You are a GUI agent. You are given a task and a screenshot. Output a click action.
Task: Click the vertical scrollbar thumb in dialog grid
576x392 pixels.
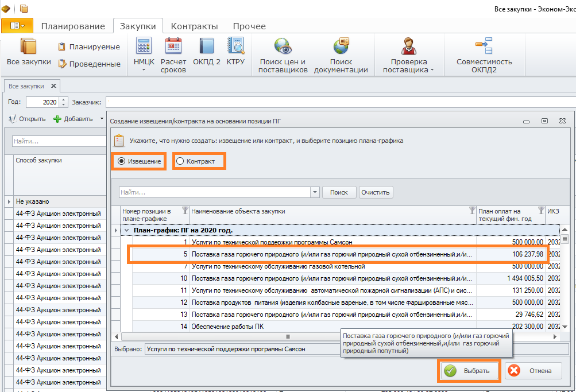click(565, 239)
